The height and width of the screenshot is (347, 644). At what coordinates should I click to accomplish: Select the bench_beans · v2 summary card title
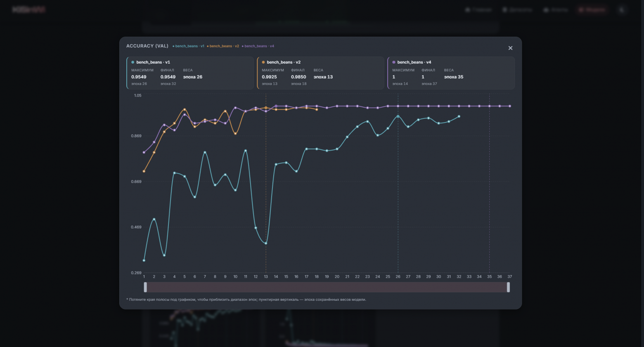point(284,62)
